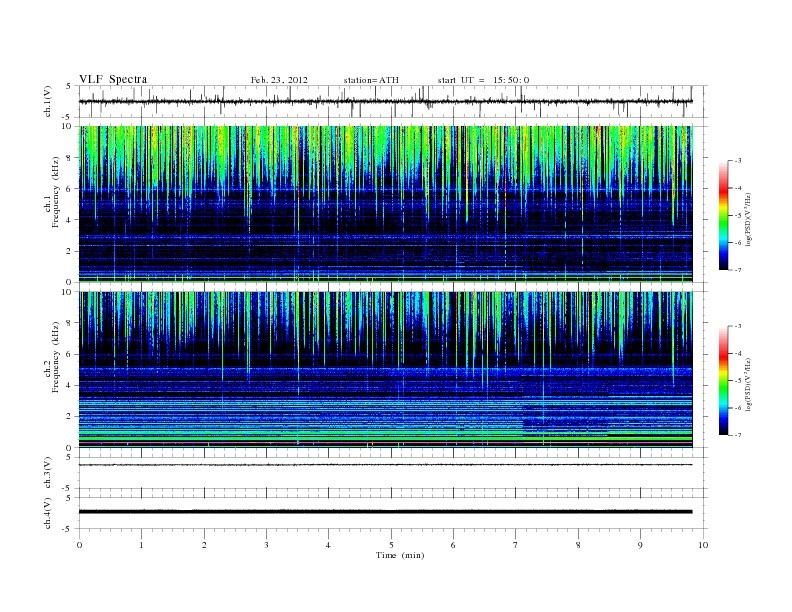This screenshot has height=612, width=792.
Task: Click the time axis tick label '5'
Action: pos(391,545)
